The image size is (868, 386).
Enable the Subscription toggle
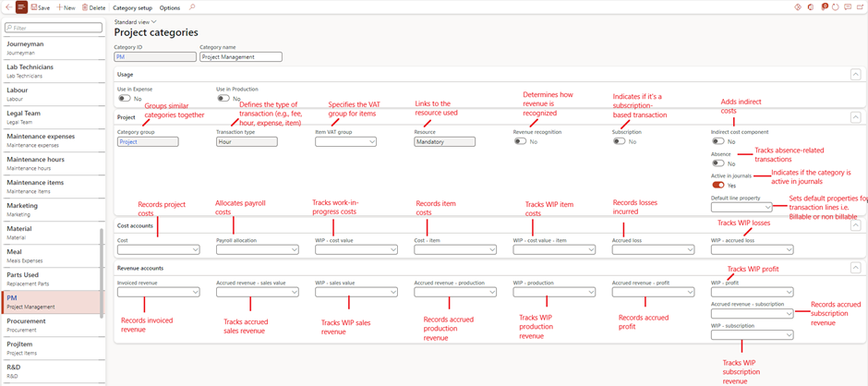[619, 141]
